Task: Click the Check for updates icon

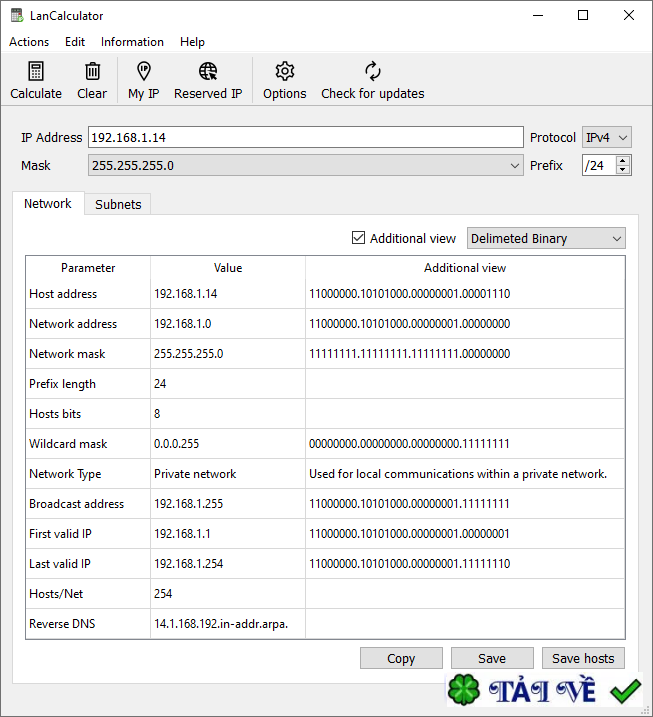Action: click(x=372, y=72)
